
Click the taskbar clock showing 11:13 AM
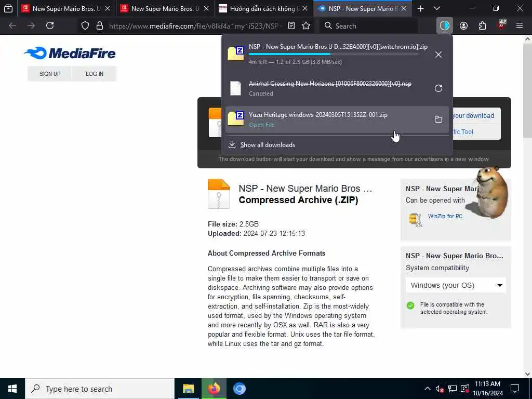(487, 389)
